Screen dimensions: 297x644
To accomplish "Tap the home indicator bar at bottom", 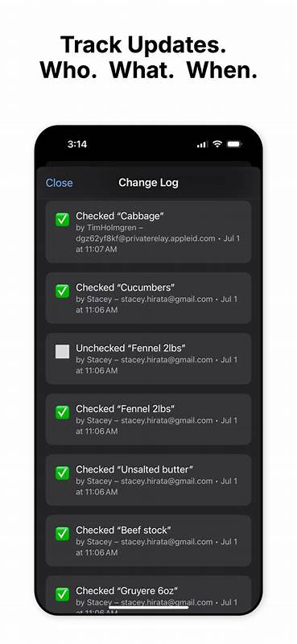I will pos(149,607).
